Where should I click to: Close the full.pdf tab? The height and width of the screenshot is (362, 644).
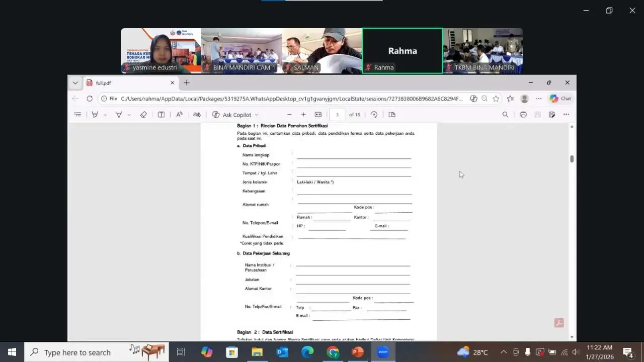(173, 83)
